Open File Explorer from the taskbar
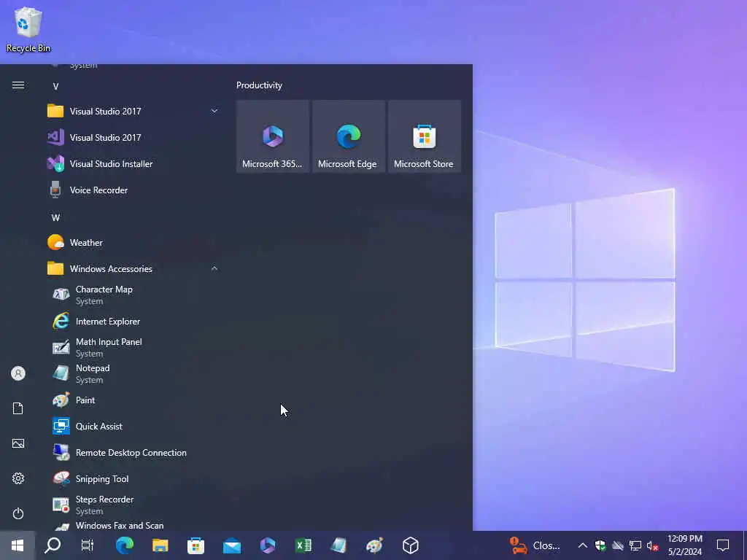 pos(160,545)
